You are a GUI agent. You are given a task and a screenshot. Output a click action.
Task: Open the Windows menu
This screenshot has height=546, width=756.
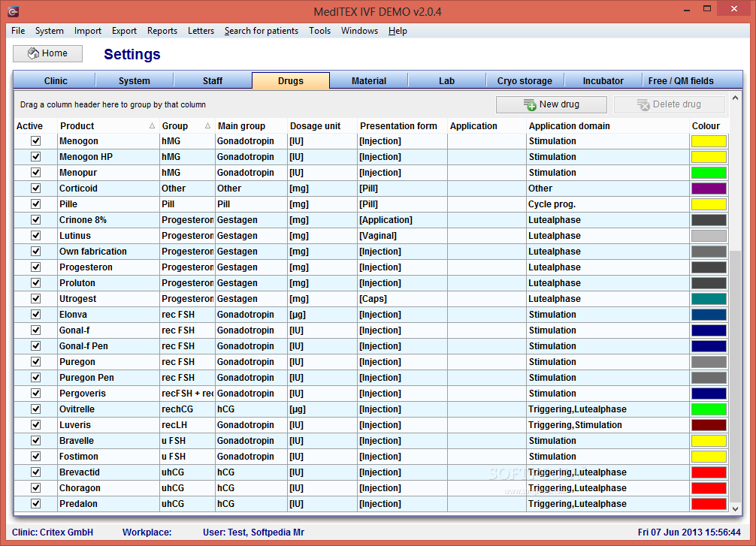359,31
